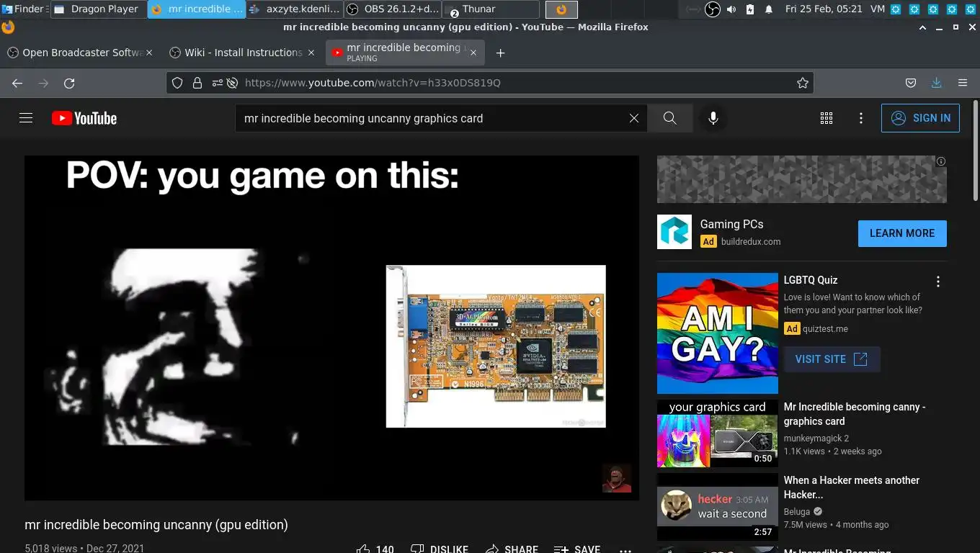Open Pocket save button
980x553 pixels.
coord(911,83)
